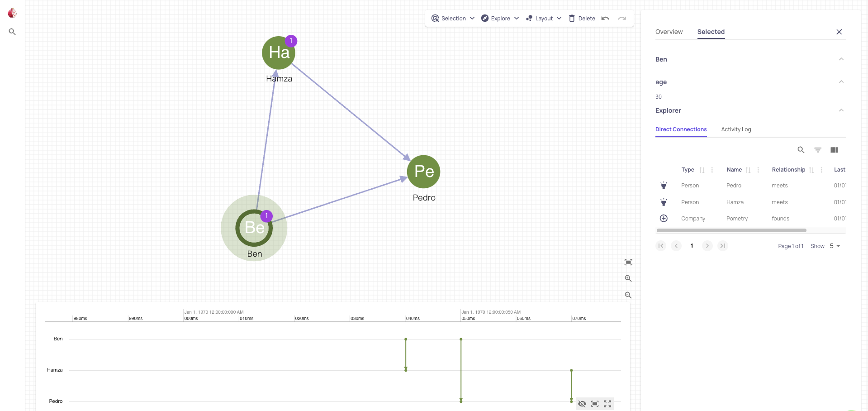The width and height of the screenshot is (868, 411).
Task: Sort by the Type column
Action: [702, 170]
